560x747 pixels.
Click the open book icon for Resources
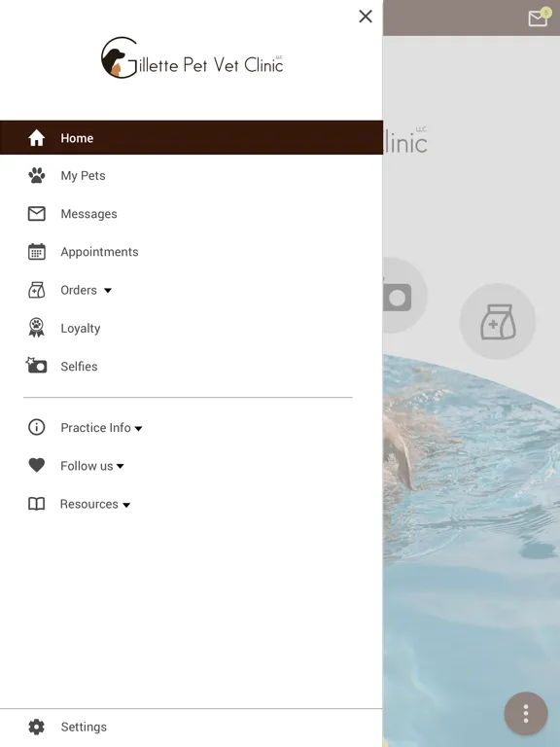pyautogui.click(x=37, y=504)
